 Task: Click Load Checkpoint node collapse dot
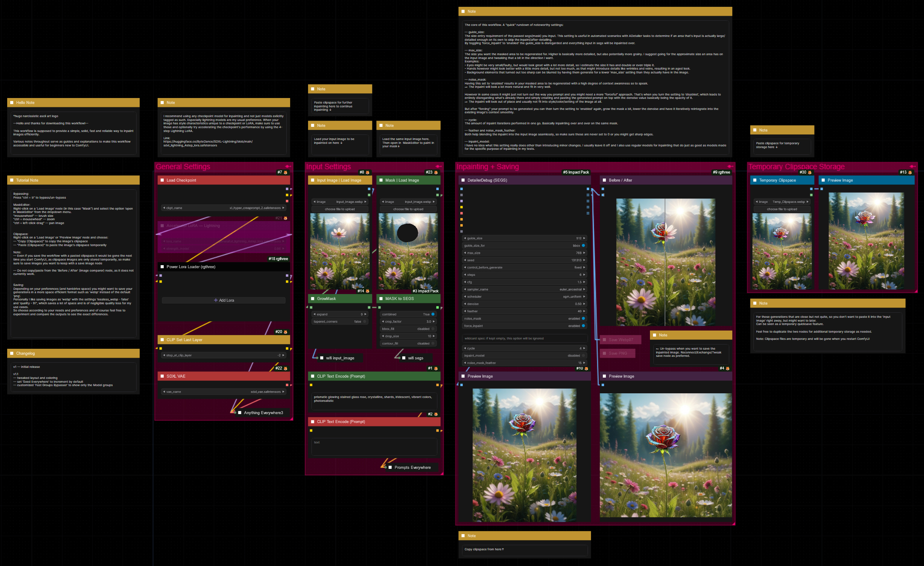(x=162, y=180)
